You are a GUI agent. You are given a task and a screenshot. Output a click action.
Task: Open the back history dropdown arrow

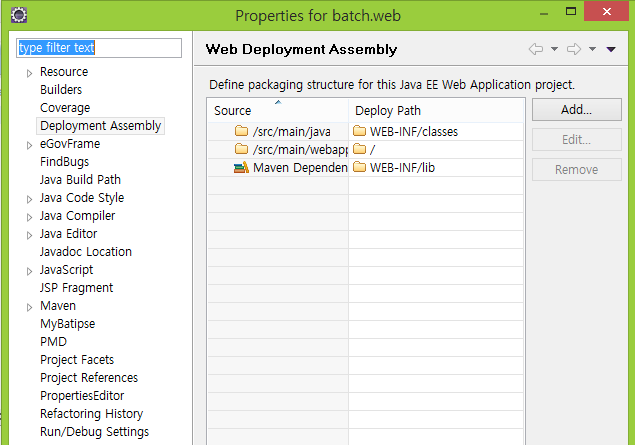click(x=554, y=49)
